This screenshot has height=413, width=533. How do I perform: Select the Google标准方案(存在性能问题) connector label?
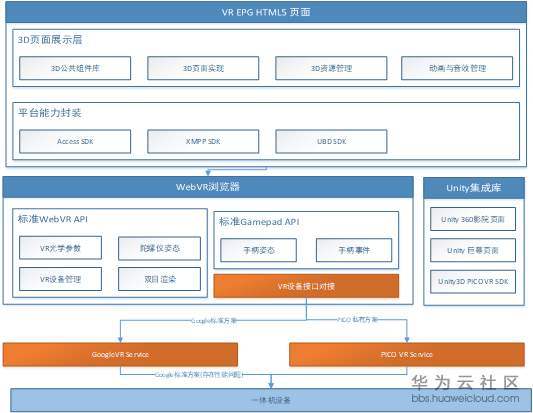199,375
